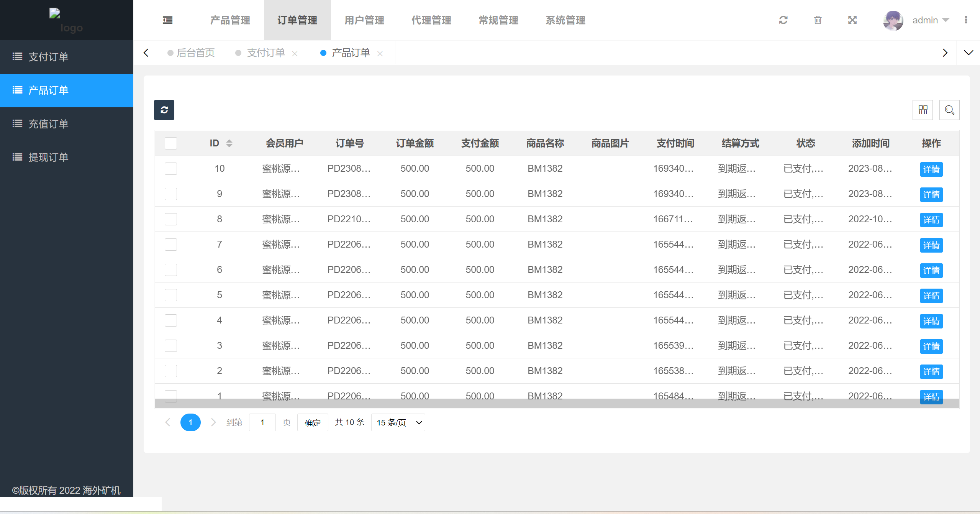
Task: Click list icon beside 提现订单 in sidebar
Action: [x=17, y=157]
